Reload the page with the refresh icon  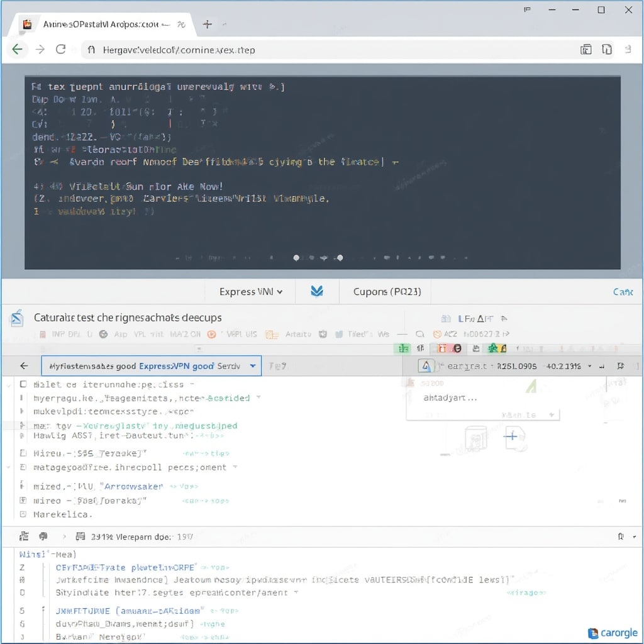(61, 50)
